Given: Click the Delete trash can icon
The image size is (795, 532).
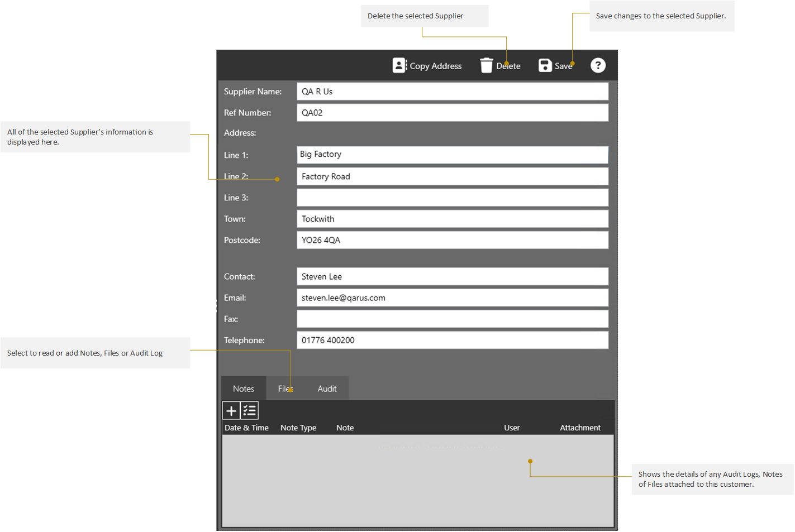Looking at the screenshot, I should [487, 65].
